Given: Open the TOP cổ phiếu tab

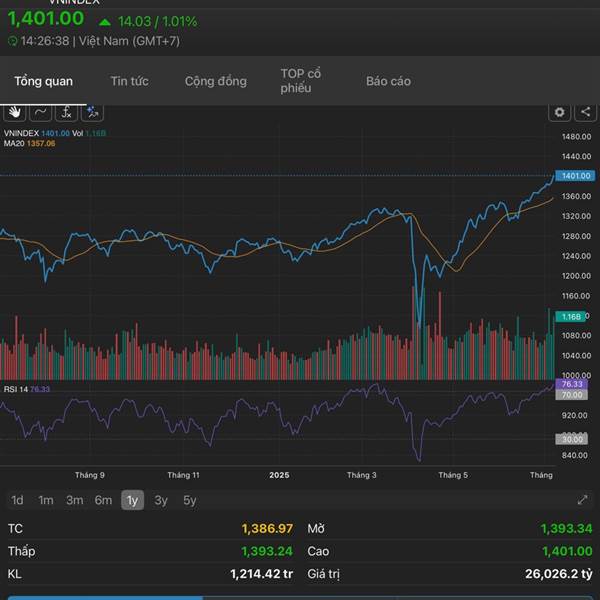Looking at the screenshot, I should pyautogui.click(x=300, y=81).
